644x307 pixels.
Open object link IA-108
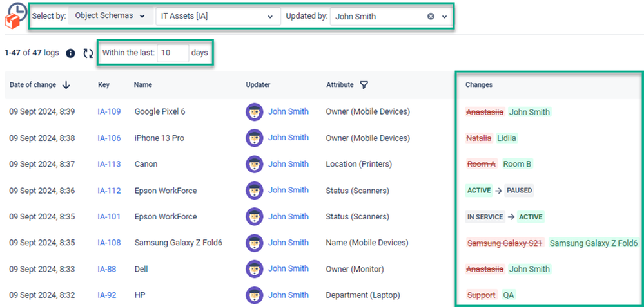[x=109, y=243]
